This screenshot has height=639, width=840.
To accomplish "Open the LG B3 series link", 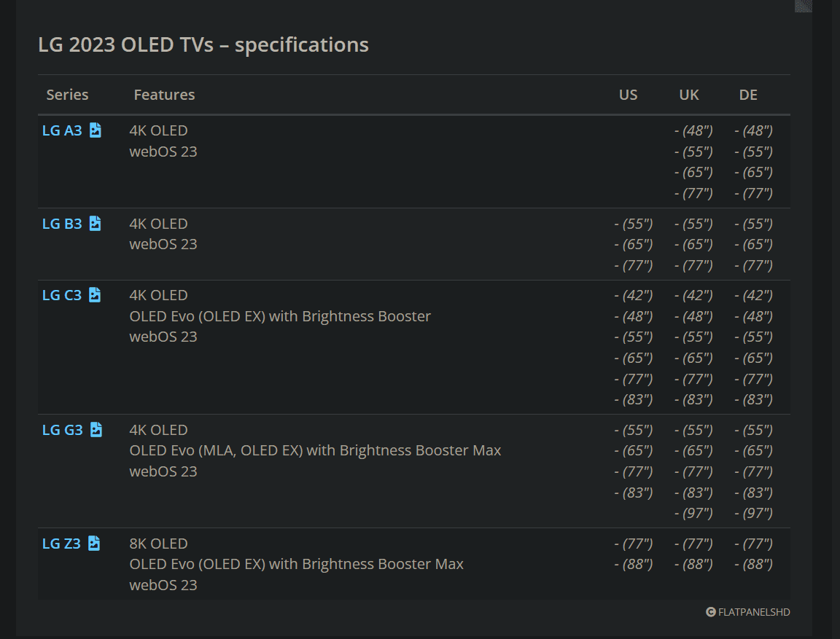I will (x=62, y=224).
